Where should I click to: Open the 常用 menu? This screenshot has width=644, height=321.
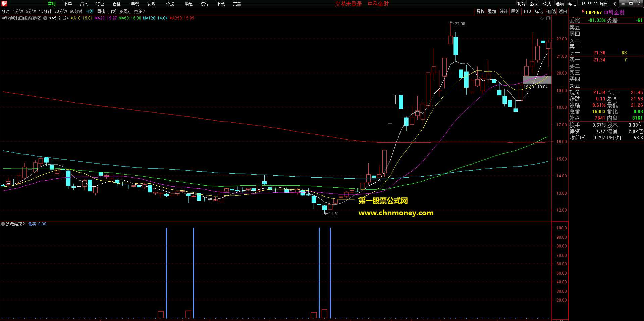click(52, 4)
